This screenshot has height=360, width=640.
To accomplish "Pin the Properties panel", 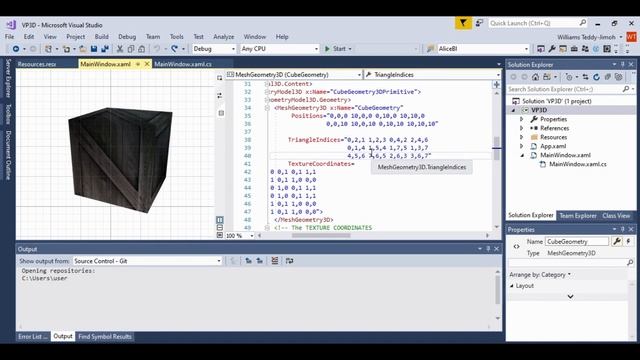I will 622,229.
